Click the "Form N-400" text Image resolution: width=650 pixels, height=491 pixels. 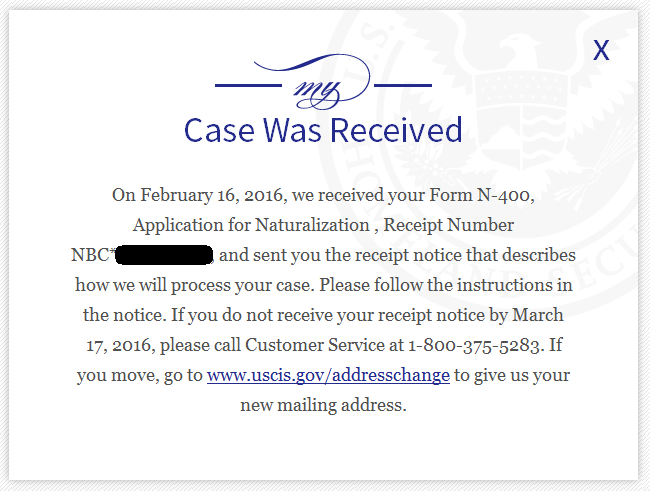[479, 194]
